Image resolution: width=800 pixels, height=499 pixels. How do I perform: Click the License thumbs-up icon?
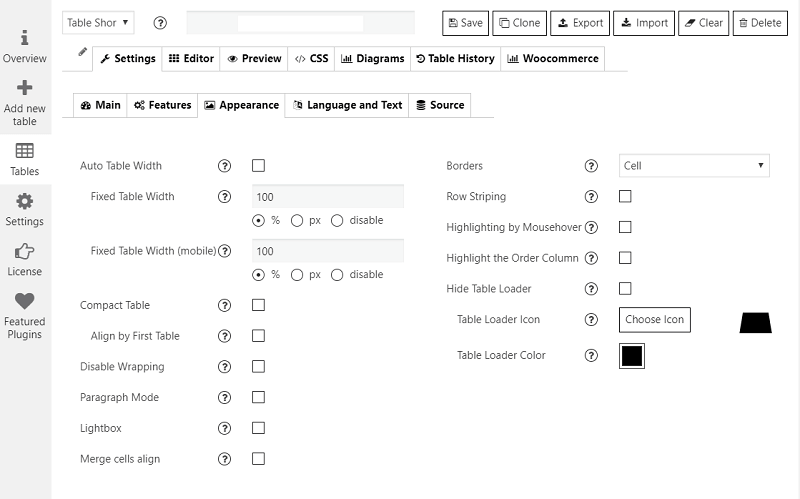click(x=25, y=251)
